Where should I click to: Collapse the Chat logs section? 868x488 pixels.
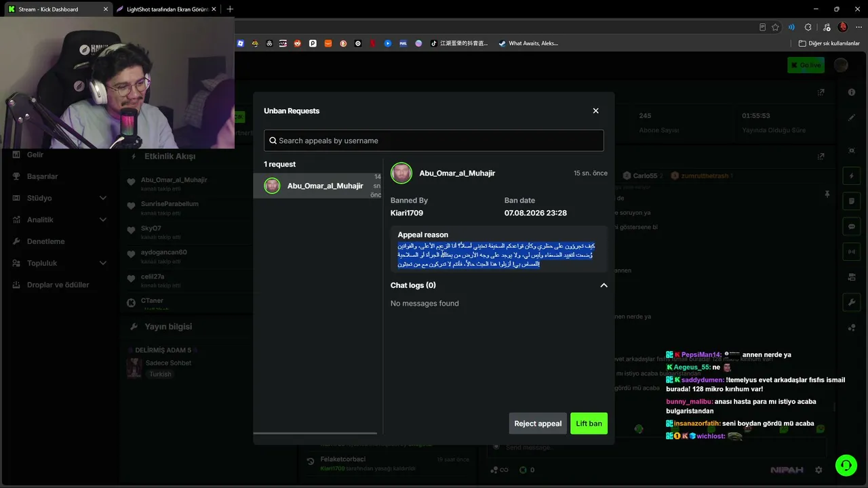pyautogui.click(x=604, y=285)
